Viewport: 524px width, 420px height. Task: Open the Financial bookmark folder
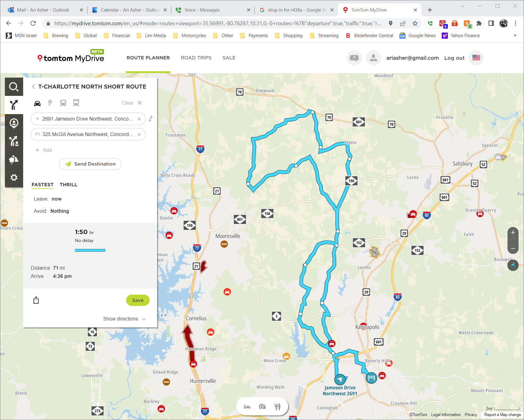coord(117,36)
